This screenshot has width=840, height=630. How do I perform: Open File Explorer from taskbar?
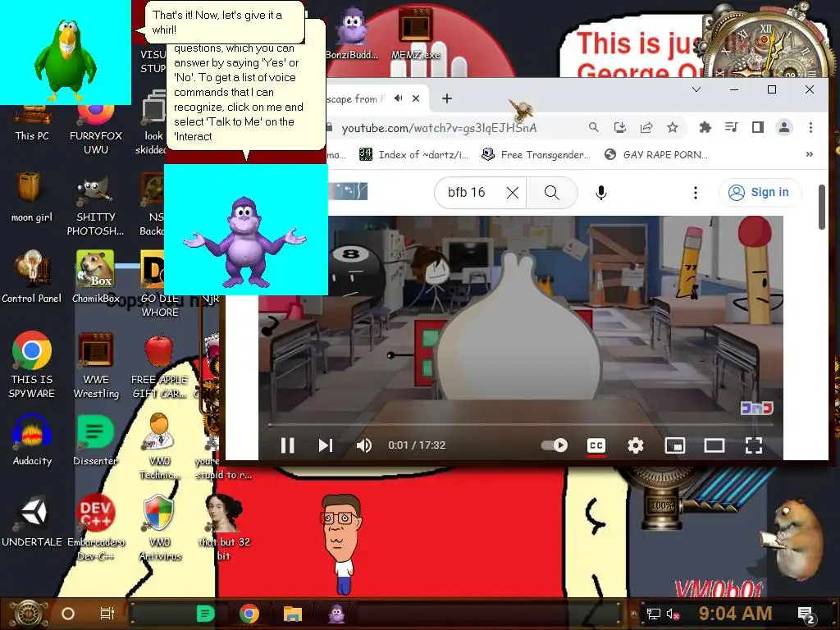[293, 614]
